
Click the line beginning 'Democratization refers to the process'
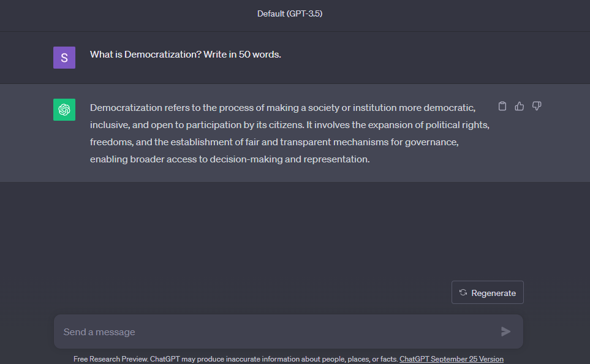[282, 108]
